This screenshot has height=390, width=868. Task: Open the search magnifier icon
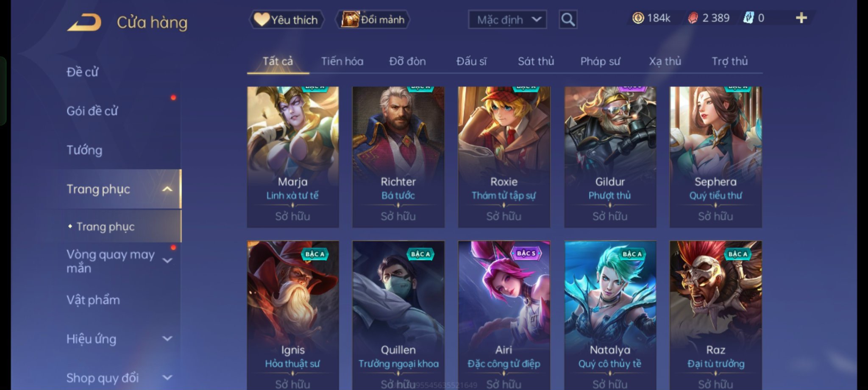coord(568,19)
